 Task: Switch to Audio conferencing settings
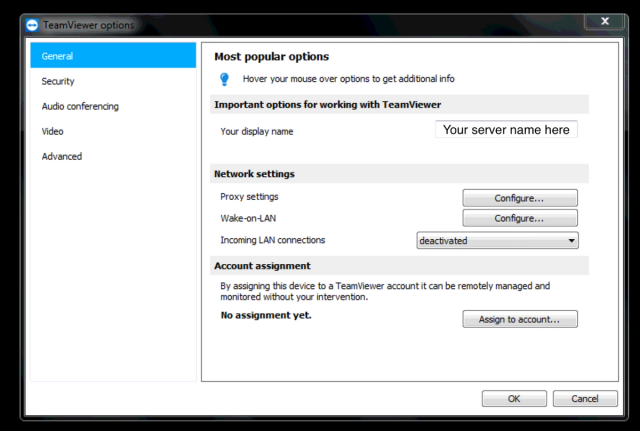(x=113, y=106)
